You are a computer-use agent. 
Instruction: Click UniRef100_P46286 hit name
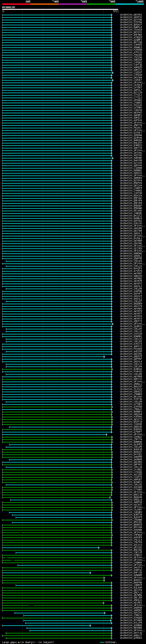[x=131, y=55]
